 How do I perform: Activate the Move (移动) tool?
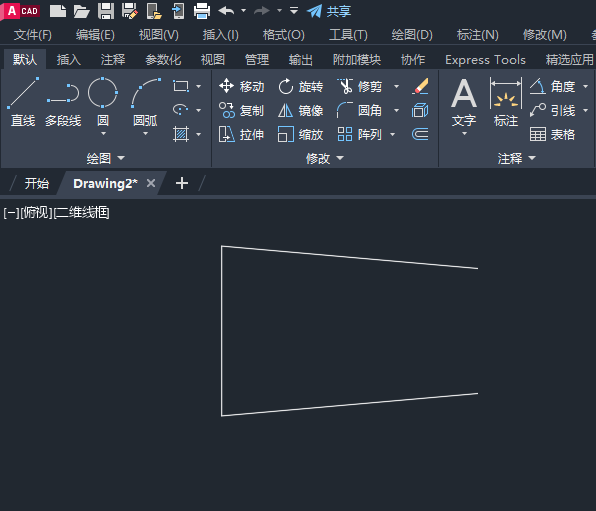241,86
